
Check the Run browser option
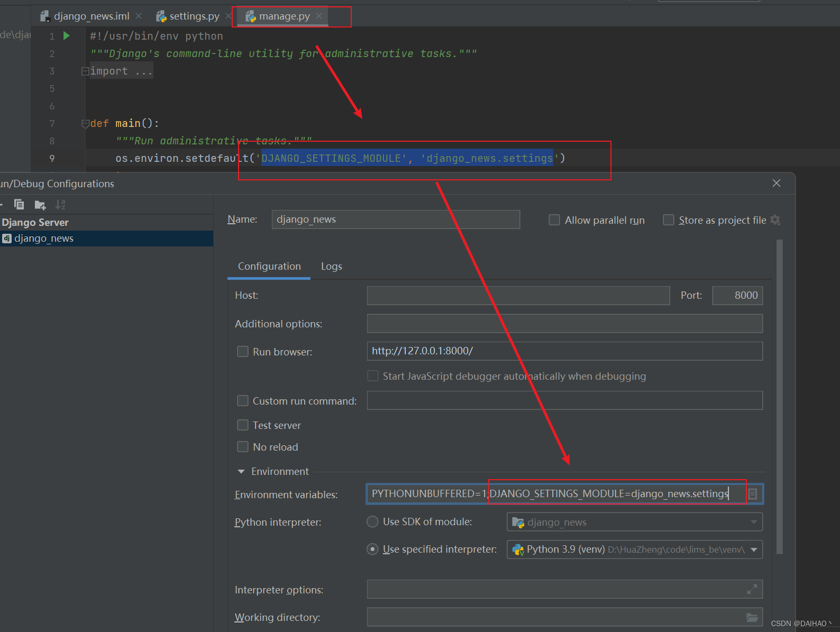coord(243,352)
